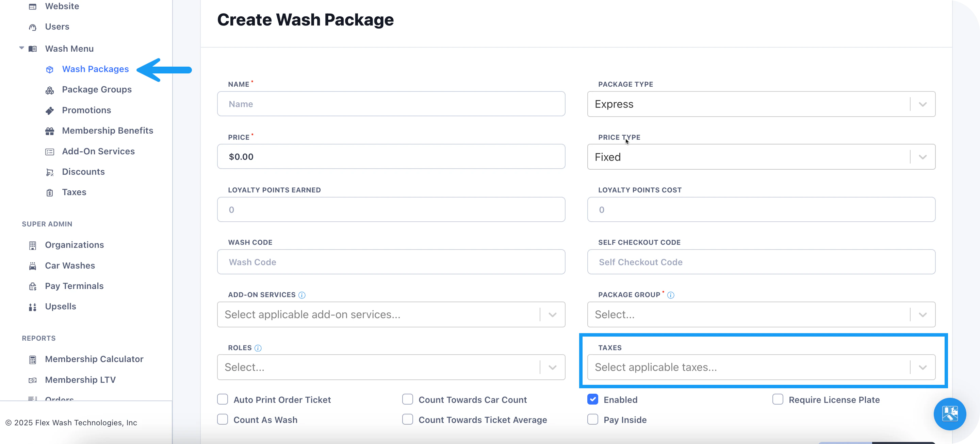Click the Promotions tag icon in sidebar

(x=49, y=110)
